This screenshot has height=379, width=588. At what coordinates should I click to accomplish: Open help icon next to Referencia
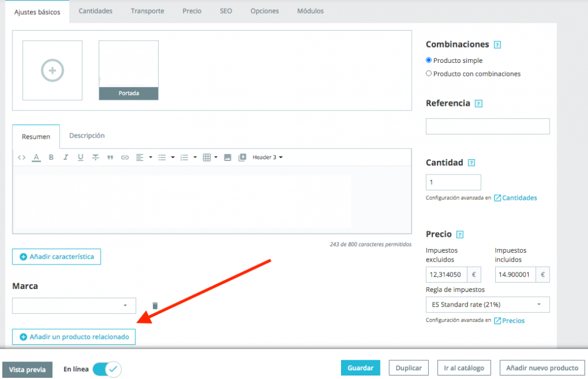479,103
